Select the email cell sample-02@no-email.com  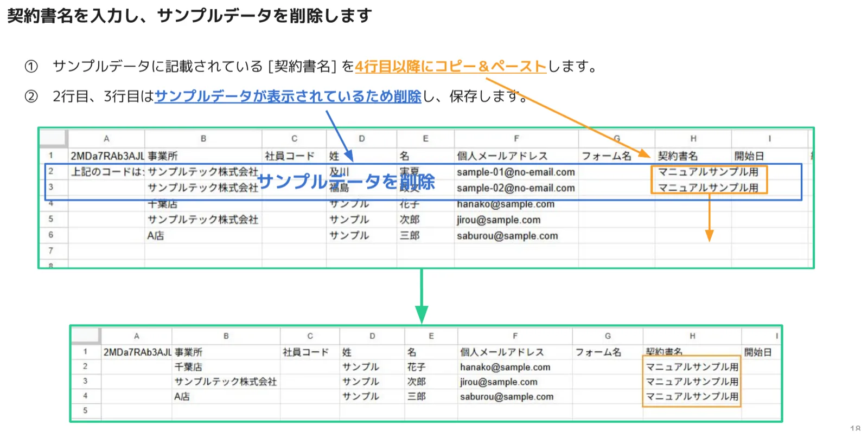pyautogui.click(x=516, y=188)
